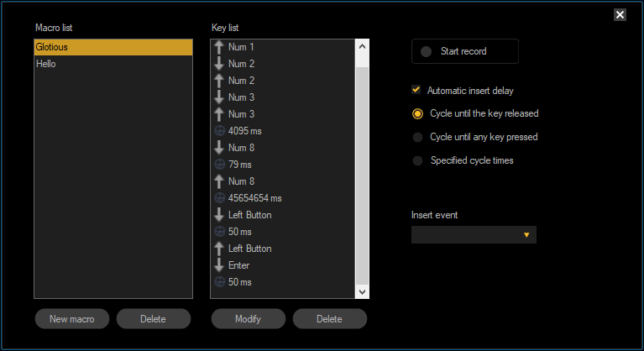Select Cycle until any key pressed
Viewport: 644px width, 351px height.
(418, 137)
